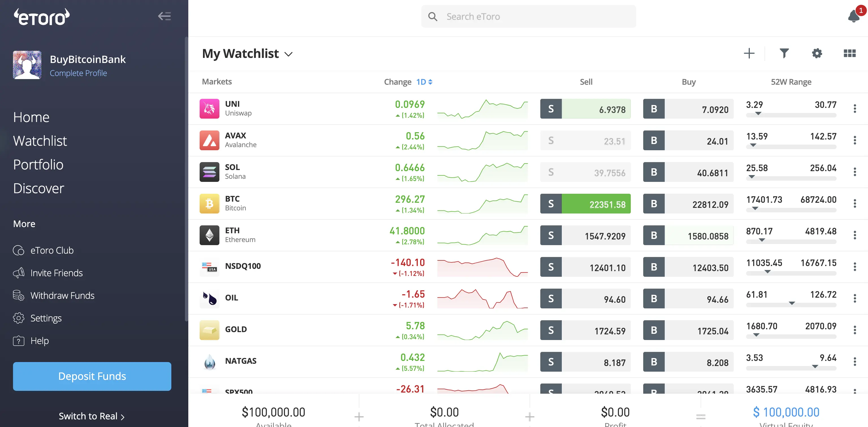Screen dimensions: 868x427
Task: Open Invite Friends
Action: (x=47, y=273)
